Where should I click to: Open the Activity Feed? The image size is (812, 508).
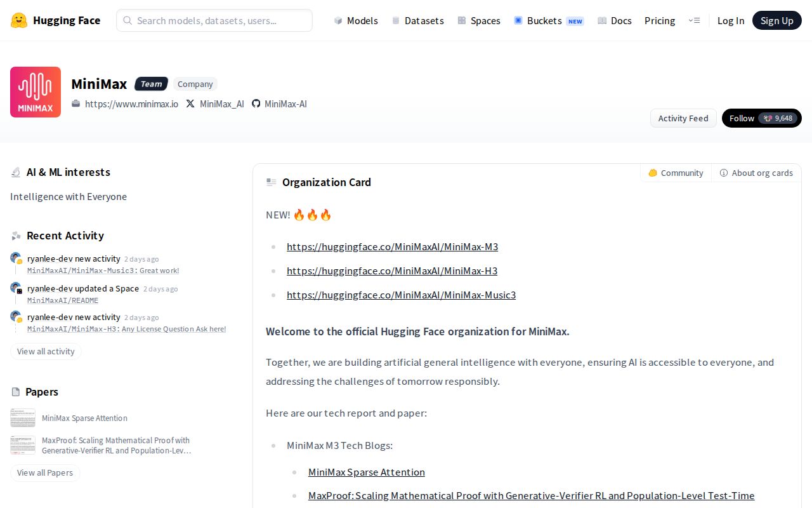pos(683,118)
